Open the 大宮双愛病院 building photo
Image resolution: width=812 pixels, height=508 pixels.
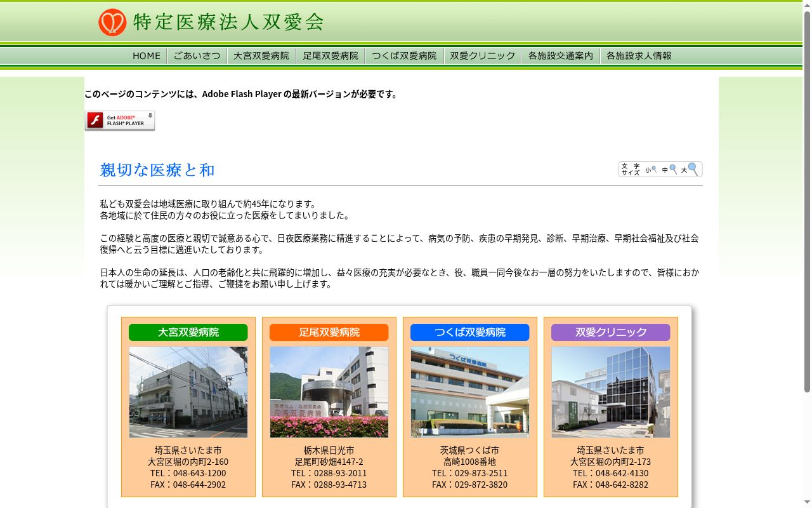click(188, 392)
